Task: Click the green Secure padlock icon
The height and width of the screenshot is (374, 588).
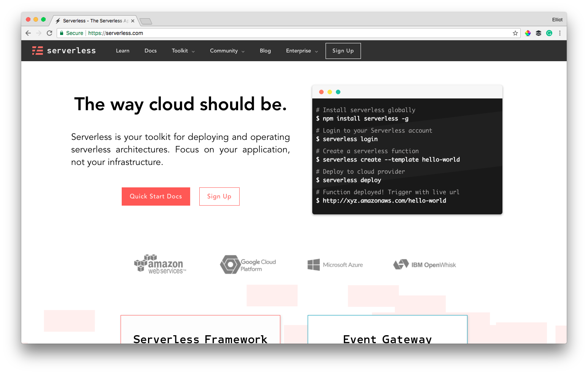Action: (62, 33)
